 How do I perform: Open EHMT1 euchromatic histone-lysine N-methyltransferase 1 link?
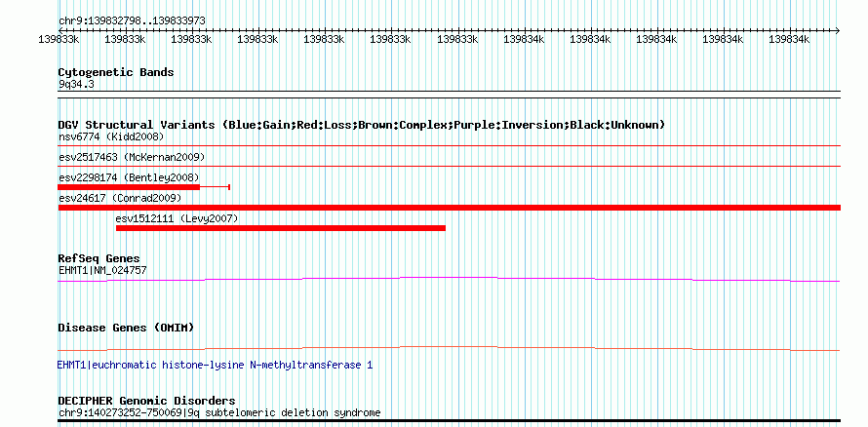click(x=215, y=366)
